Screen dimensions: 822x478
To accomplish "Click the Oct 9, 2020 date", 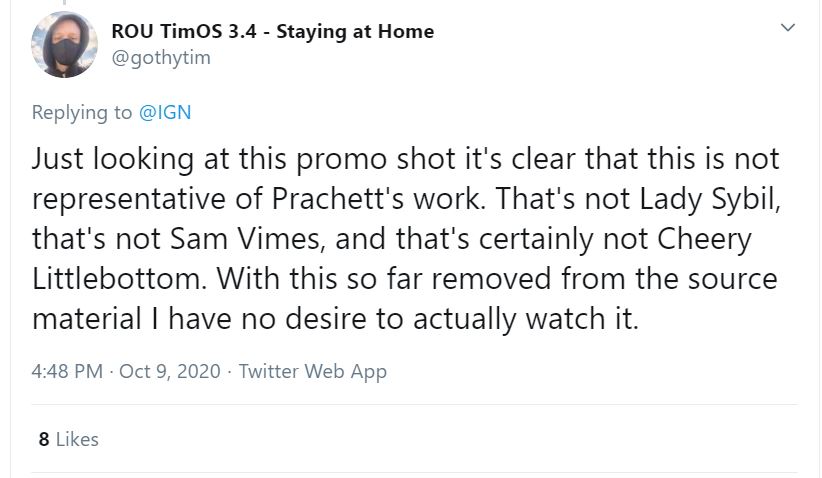I will click(x=167, y=371).
